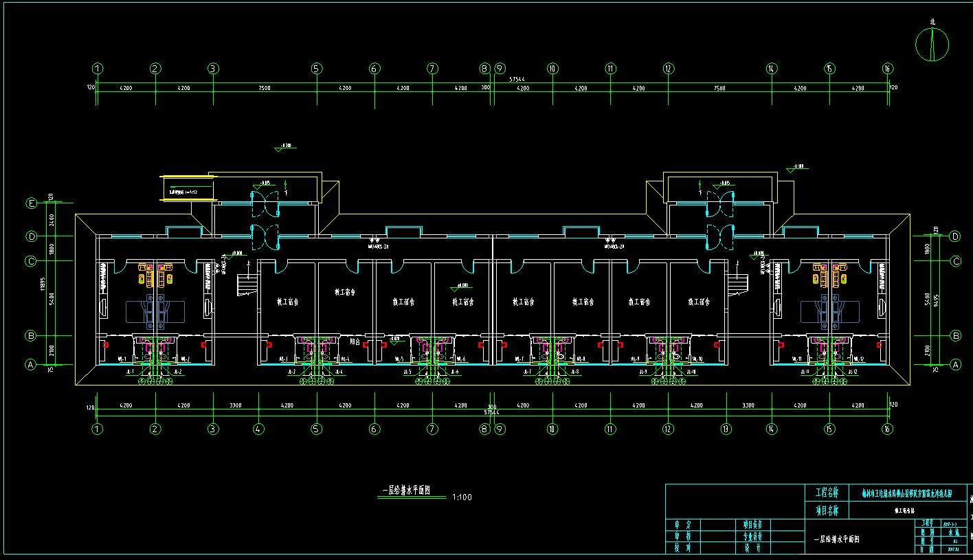Click the 项目名称 cell in the title block
The image size is (973, 560).
click(827, 510)
